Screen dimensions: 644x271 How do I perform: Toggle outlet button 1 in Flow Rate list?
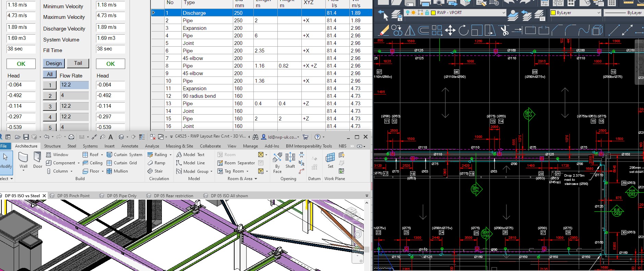[50, 85]
